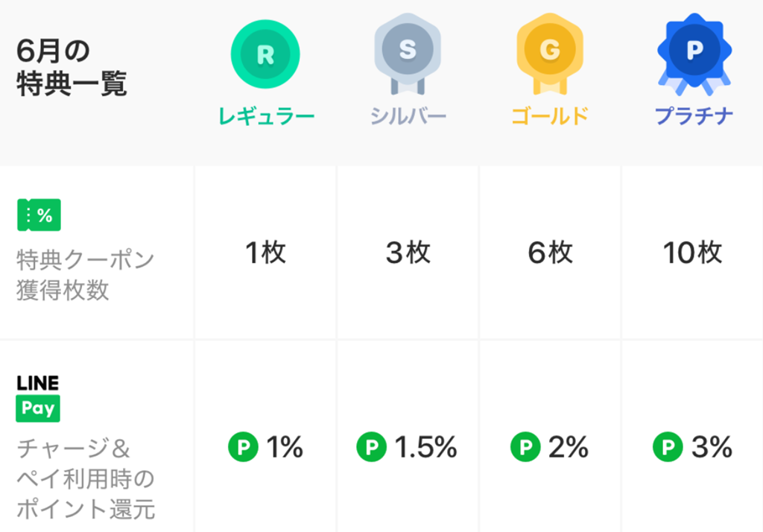
Task: Click the green percent coupon icon
Action: click(x=39, y=215)
